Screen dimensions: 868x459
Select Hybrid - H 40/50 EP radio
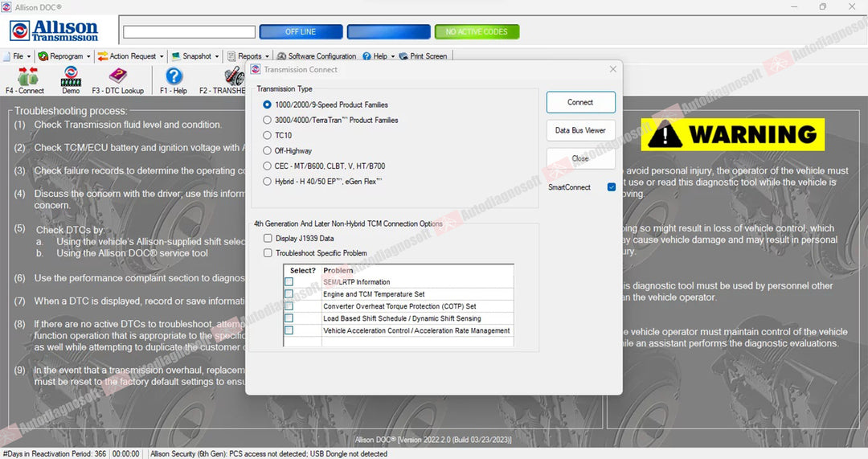(268, 181)
